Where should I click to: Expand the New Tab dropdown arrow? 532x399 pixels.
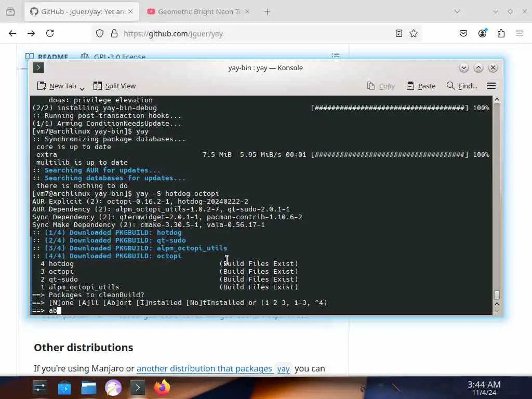pyautogui.click(x=82, y=88)
